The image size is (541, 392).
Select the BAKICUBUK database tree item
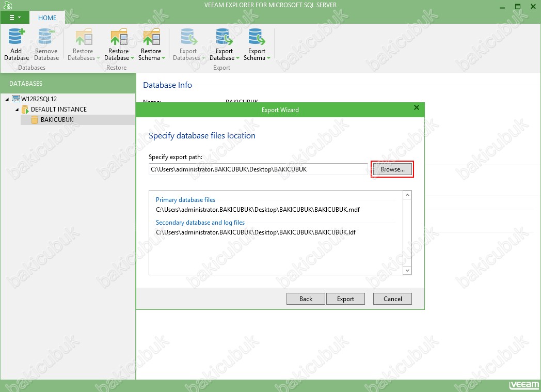[x=77, y=120]
